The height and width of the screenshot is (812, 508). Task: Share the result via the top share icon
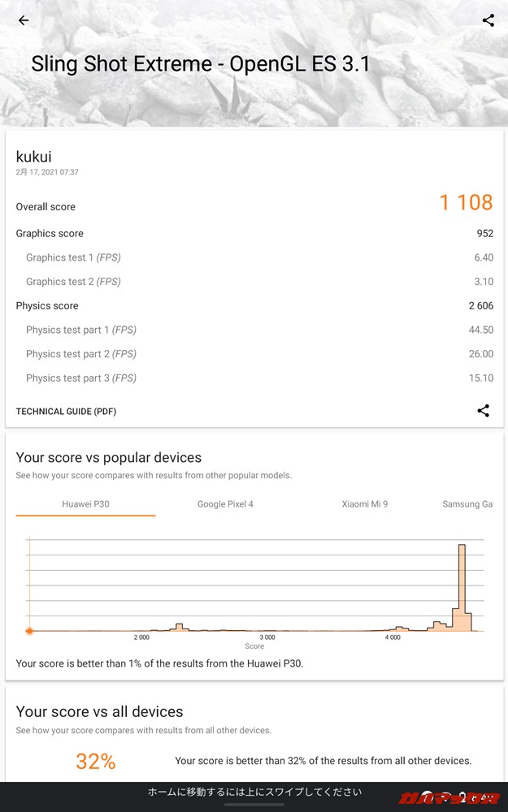(487, 19)
